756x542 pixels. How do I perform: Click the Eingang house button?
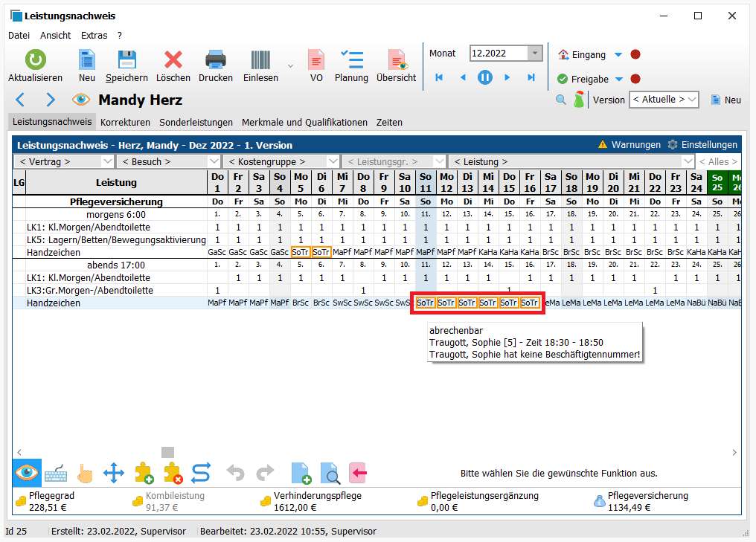click(x=581, y=54)
